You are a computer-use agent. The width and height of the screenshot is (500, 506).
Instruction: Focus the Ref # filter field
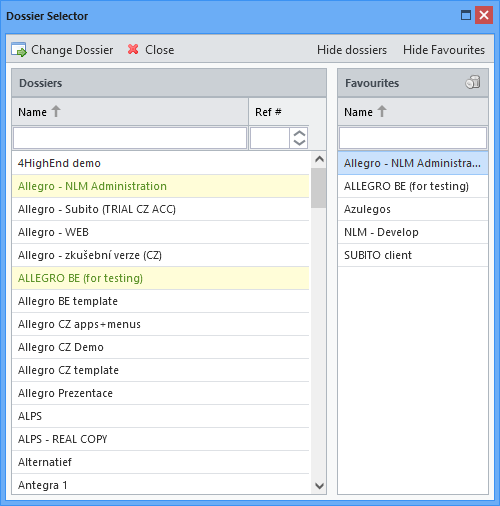pos(270,138)
